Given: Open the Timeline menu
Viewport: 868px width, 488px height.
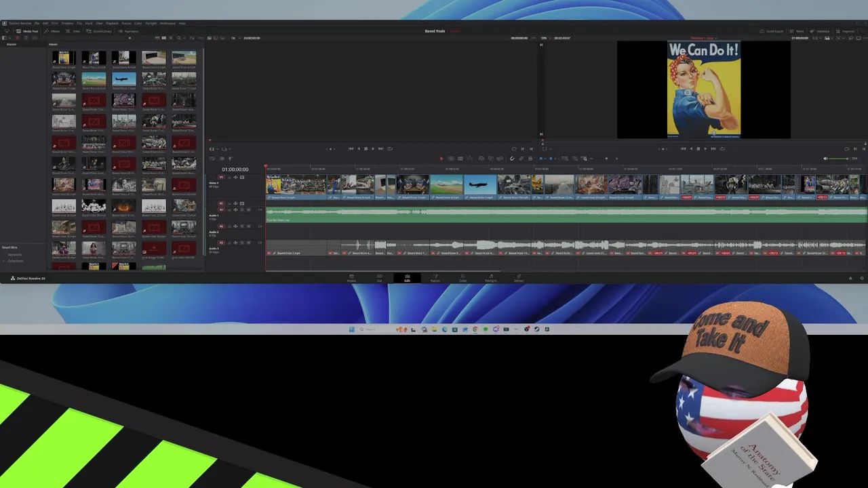Looking at the screenshot, I should click(x=67, y=23).
